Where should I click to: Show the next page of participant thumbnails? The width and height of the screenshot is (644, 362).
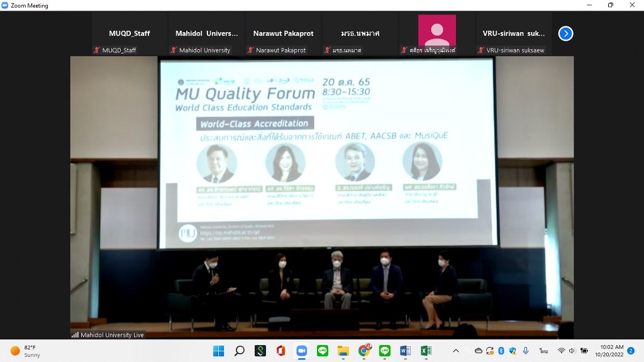click(x=565, y=34)
